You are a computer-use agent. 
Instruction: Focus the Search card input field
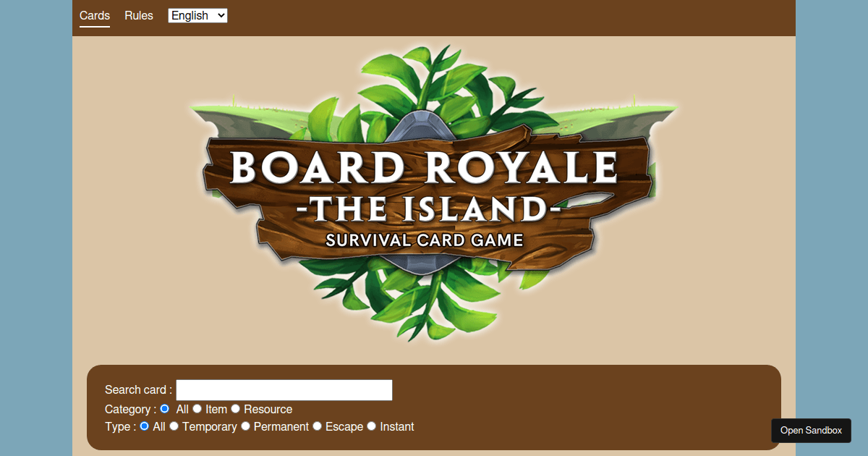point(284,390)
